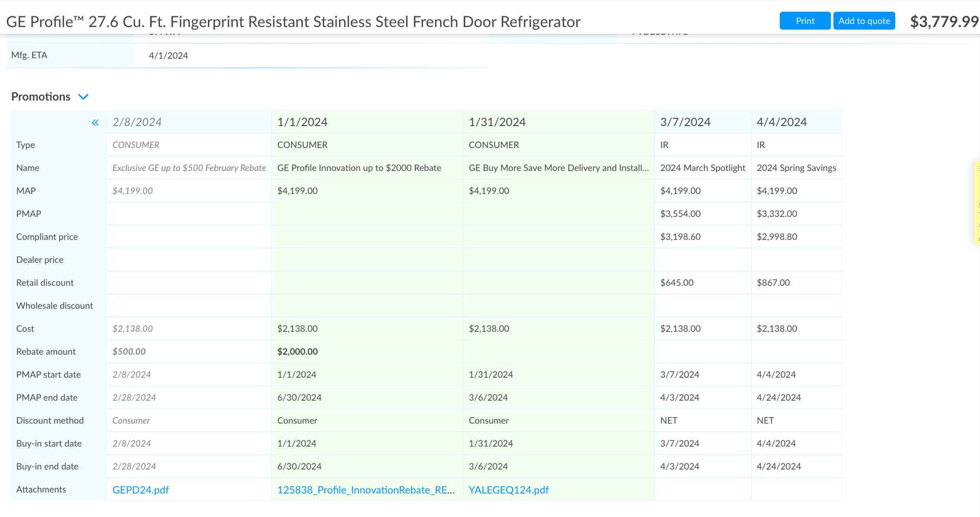Click the 2024 Spring Savings promotion name
980x517 pixels.
pos(796,168)
